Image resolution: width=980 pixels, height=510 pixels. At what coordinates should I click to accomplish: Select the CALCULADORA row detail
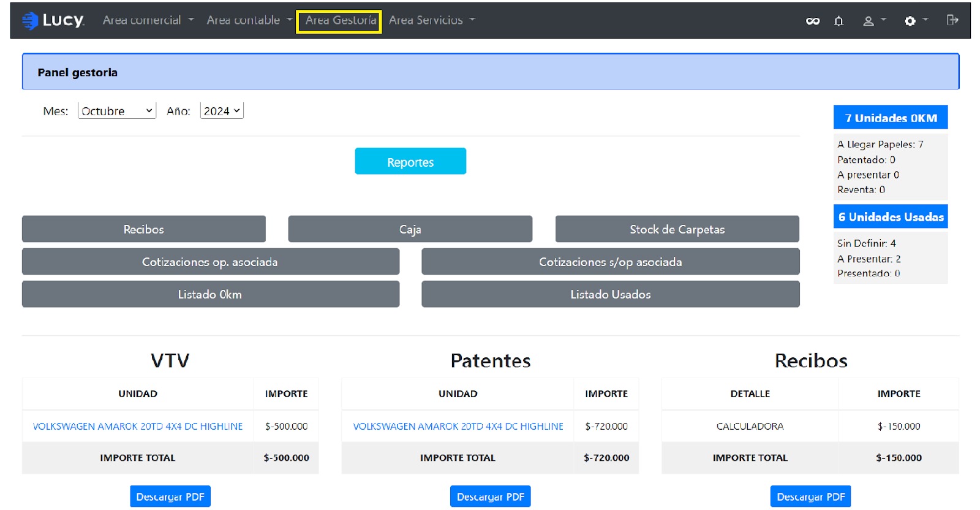[x=750, y=426]
